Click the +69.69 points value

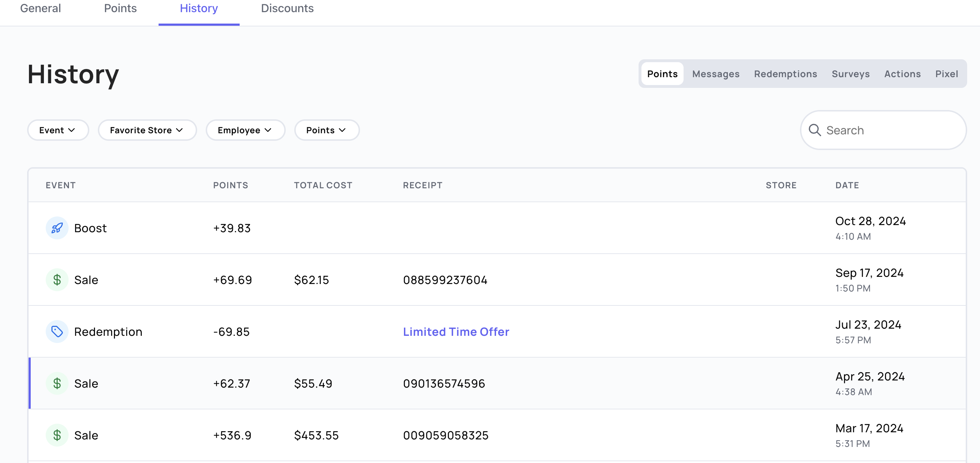click(232, 280)
